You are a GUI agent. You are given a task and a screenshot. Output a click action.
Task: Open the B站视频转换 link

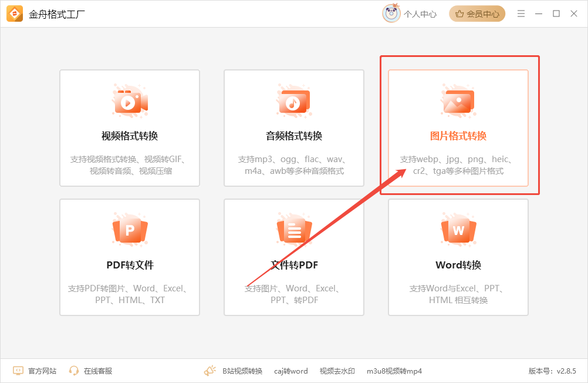click(x=242, y=371)
